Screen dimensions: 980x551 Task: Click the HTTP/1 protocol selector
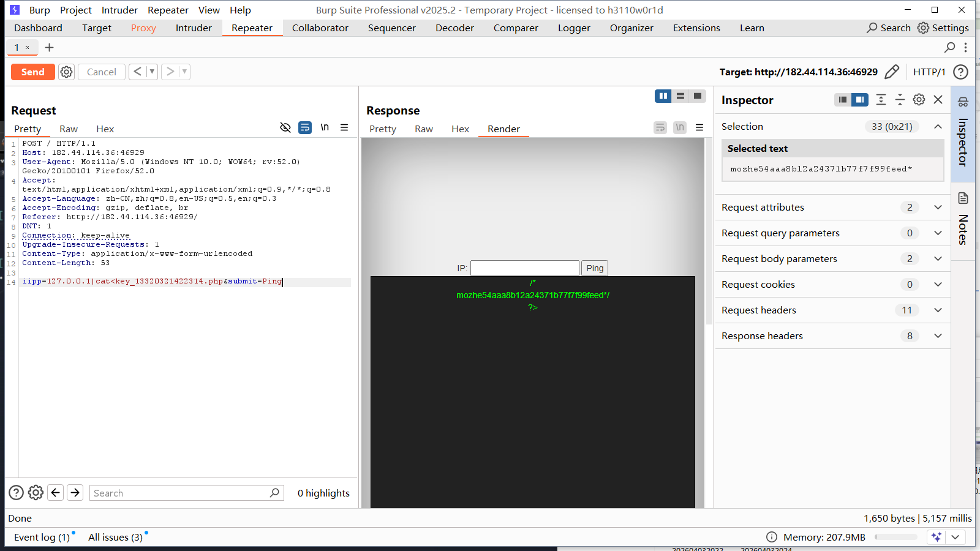pos(929,72)
